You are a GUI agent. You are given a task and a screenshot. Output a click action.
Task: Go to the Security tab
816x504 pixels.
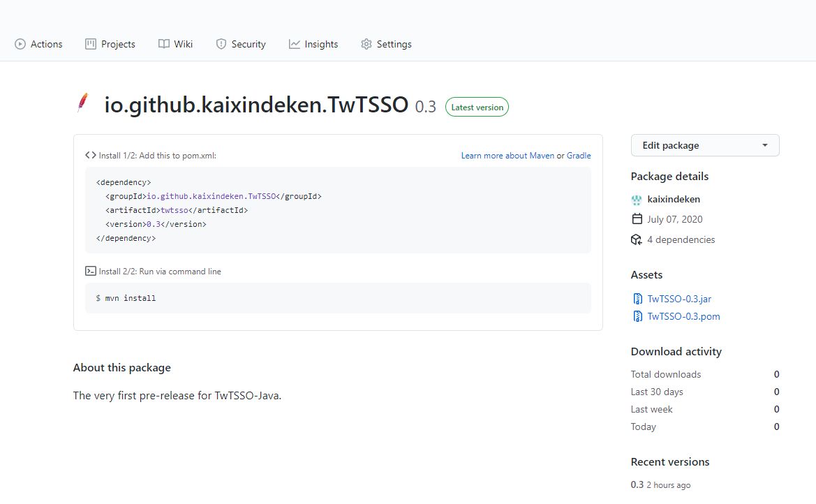[x=240, y=44]
